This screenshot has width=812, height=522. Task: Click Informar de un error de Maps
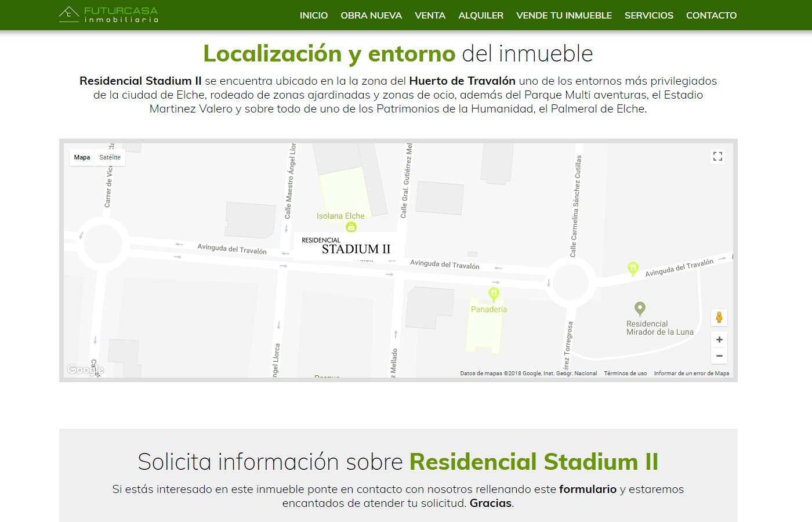point(692,374)
